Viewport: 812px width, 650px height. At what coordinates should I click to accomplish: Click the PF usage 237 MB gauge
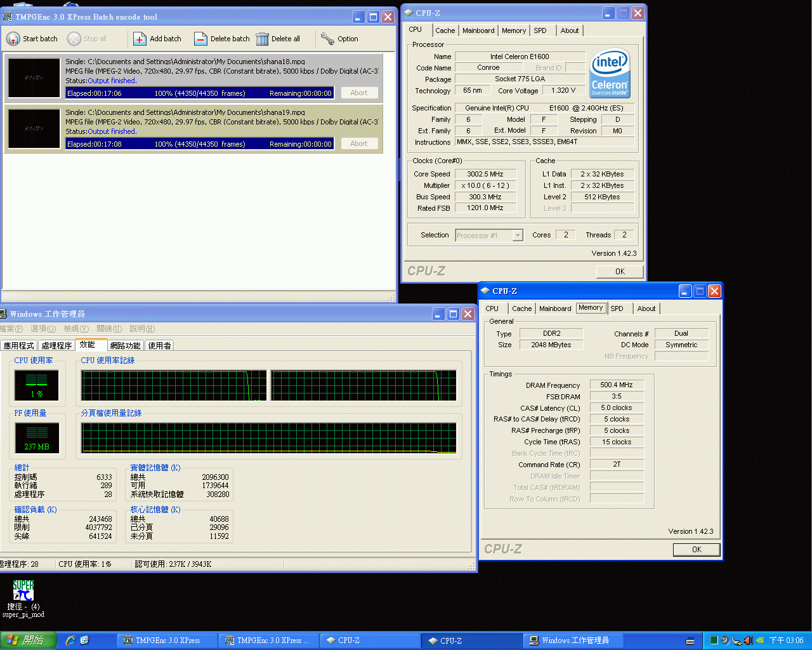(37, 437)
